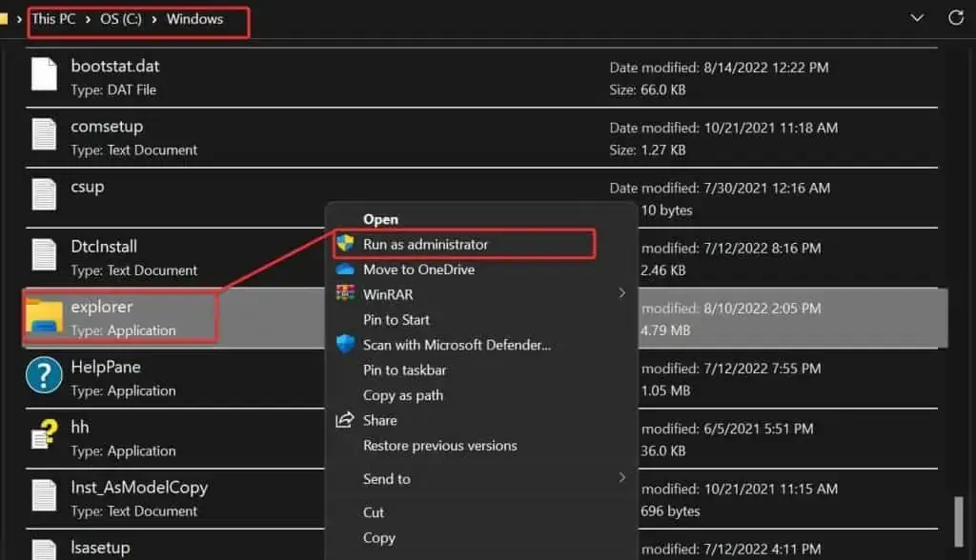Click the bootstat.dat size 66.0 KB
976x560 pixels.
[647, 90]
